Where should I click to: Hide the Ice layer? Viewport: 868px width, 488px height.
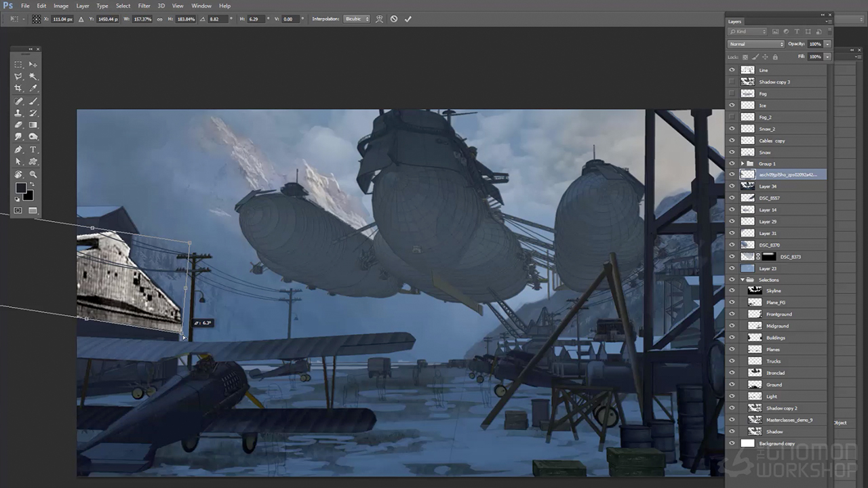click(x=732, y=105)
